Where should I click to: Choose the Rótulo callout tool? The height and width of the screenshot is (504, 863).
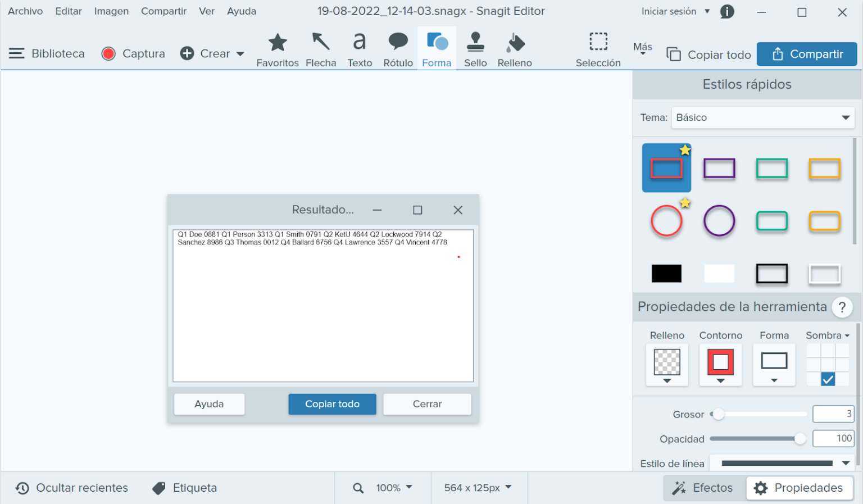click(398, 50)
